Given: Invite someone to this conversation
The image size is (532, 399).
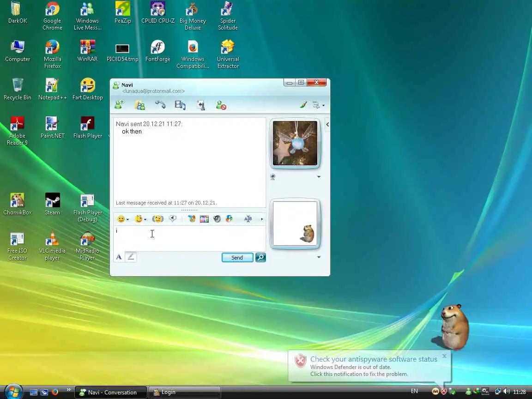Looking at the screenshot, I should tap(120, 105).
